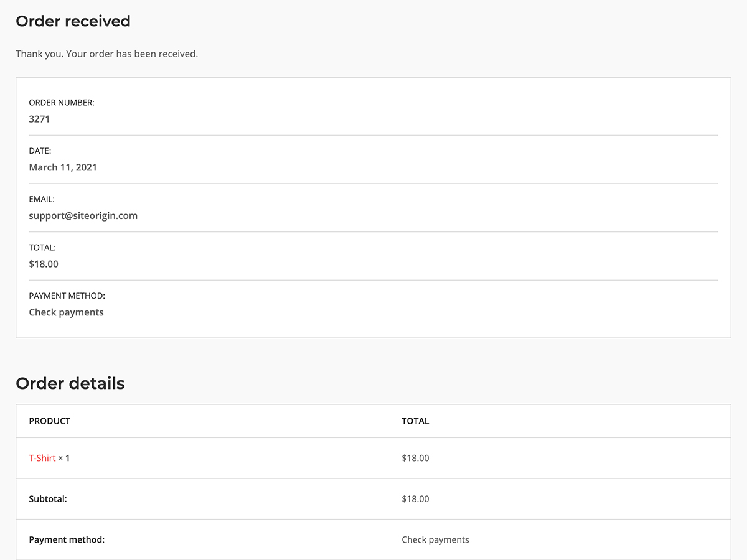
Task: Click the PRODUCT column header
Action: point(50,421)
